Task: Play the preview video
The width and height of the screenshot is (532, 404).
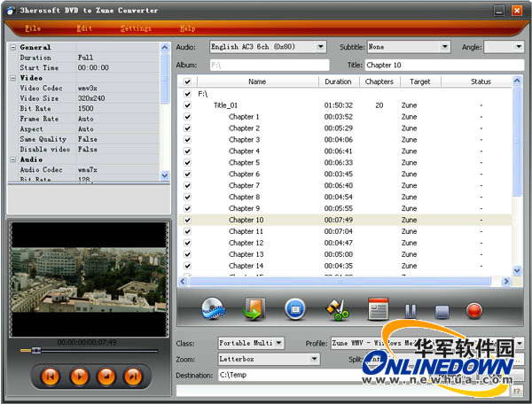Action: point(79,376)
